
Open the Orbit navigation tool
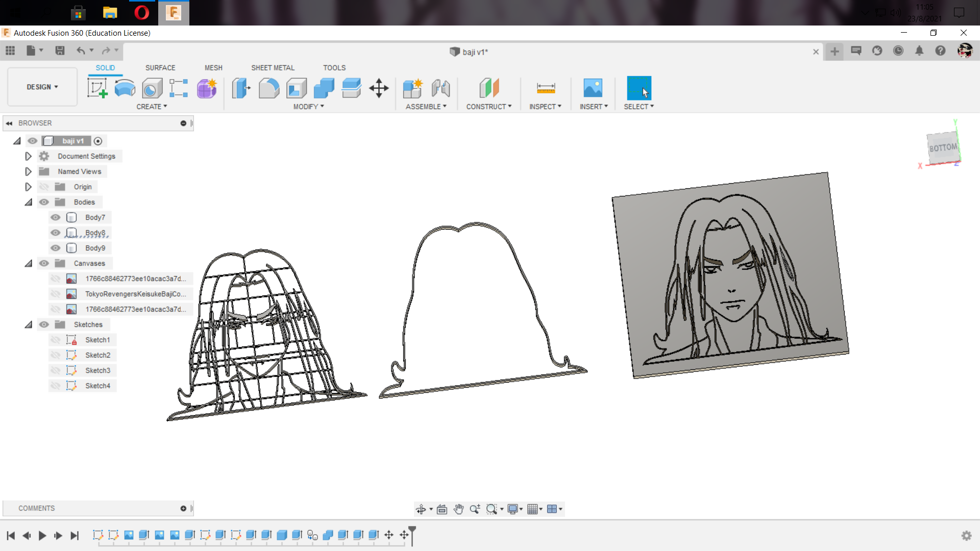pos(421,509)
